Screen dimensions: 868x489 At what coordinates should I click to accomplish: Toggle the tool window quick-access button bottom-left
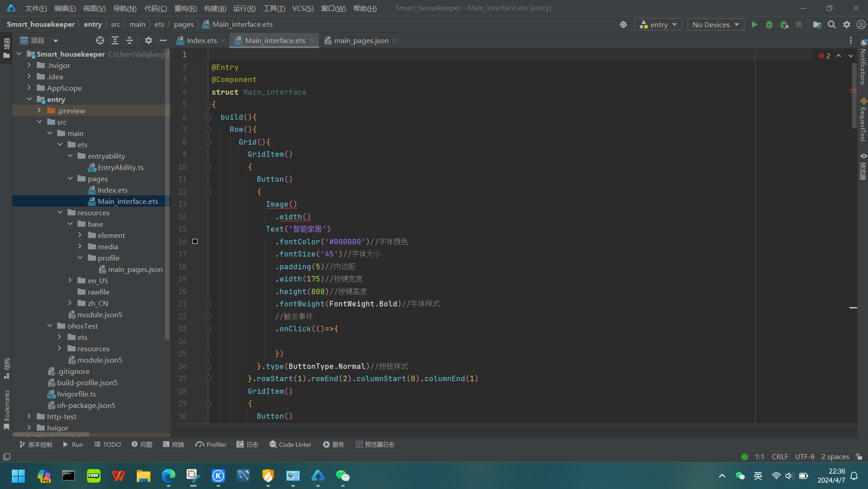coord(7,457)
